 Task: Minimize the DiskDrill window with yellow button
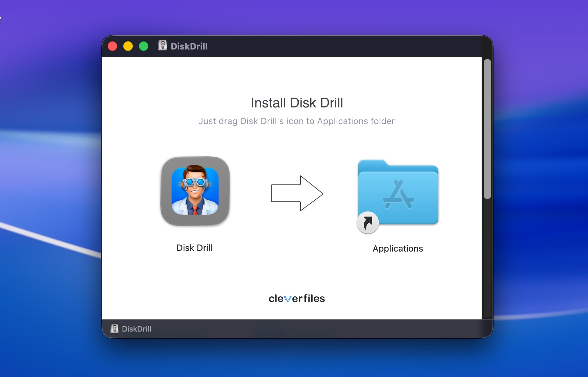pyautogui.click(x=128, y=46)
